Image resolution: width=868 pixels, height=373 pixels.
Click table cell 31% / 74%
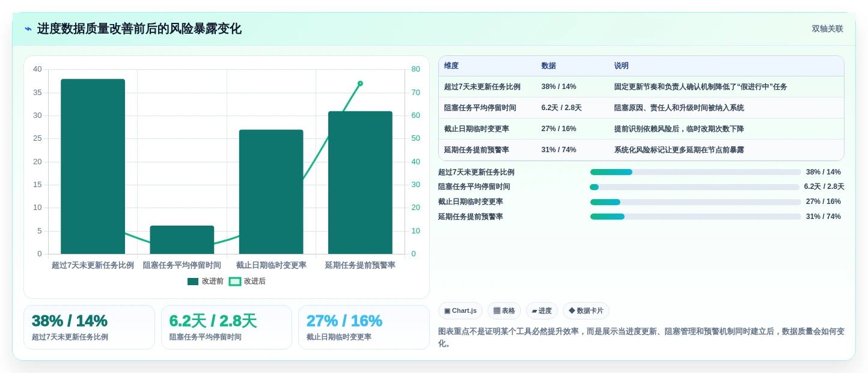pos(559,150)
